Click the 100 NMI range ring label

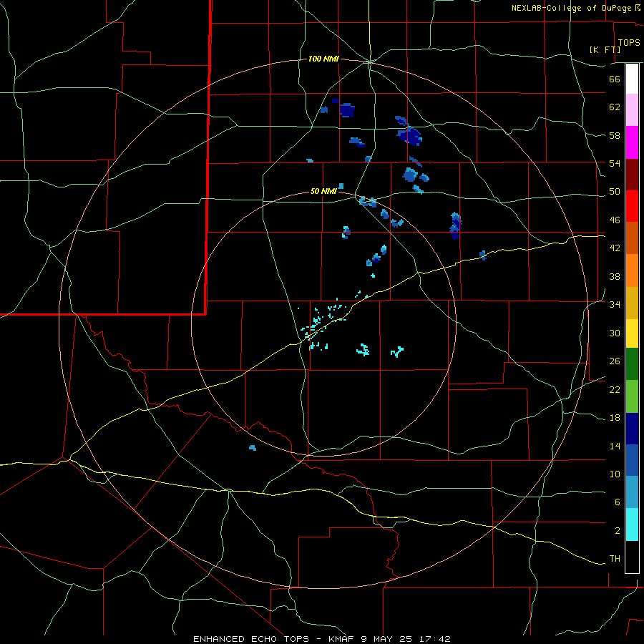[323, 59]
